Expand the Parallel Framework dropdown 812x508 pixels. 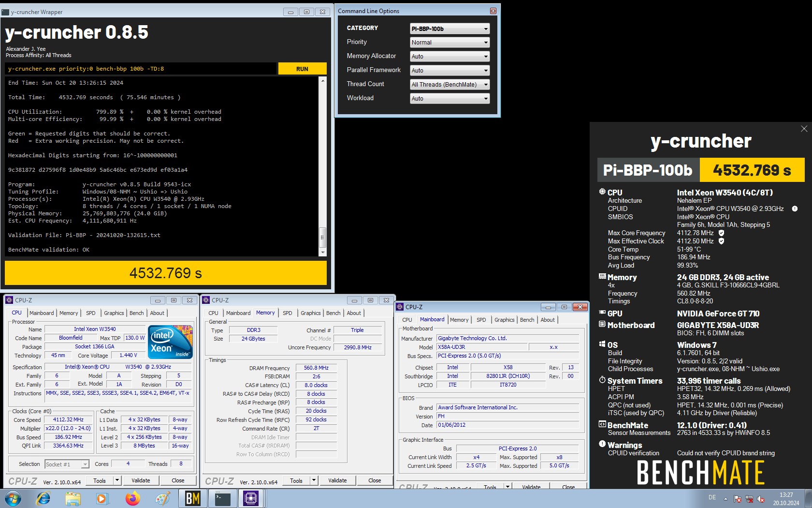tap(449, 71)
